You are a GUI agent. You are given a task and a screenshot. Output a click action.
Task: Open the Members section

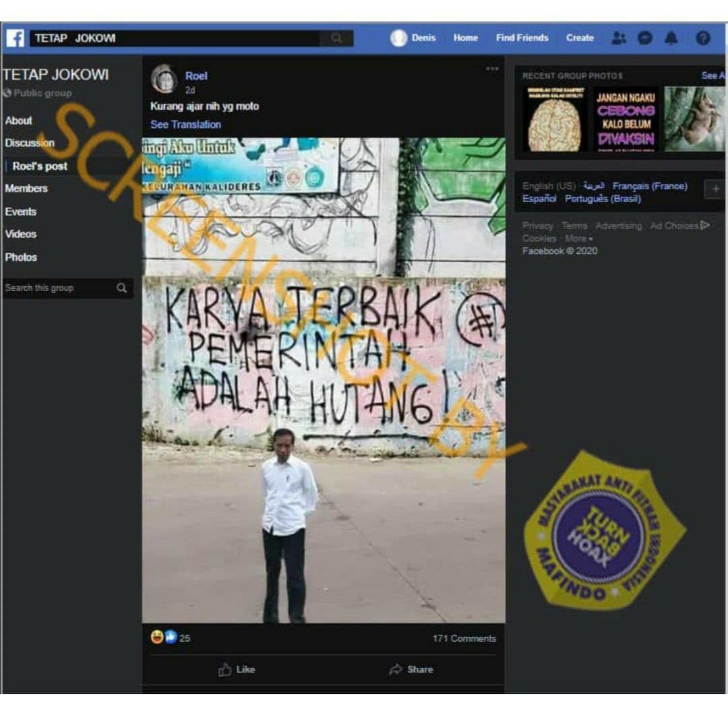coord(26,189)
